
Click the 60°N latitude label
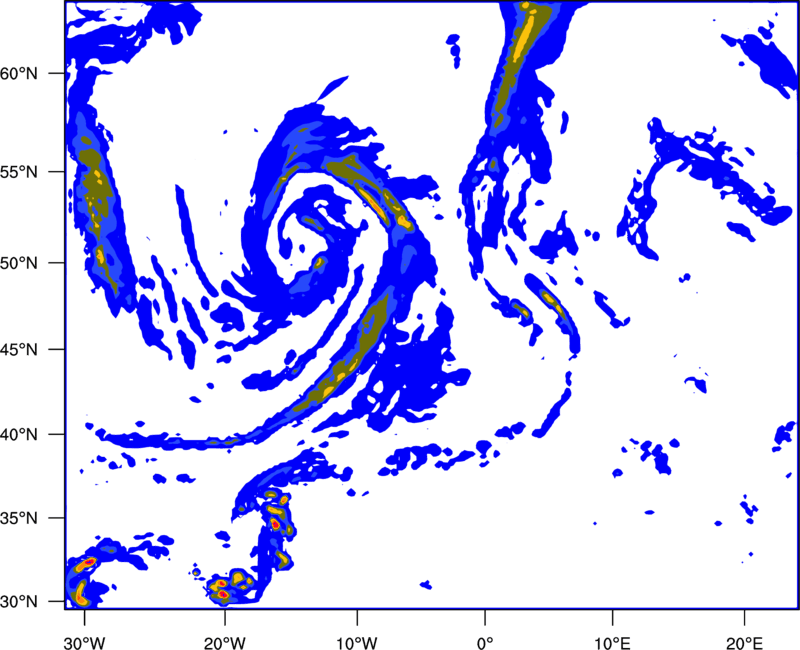click(x=19, y=73)
